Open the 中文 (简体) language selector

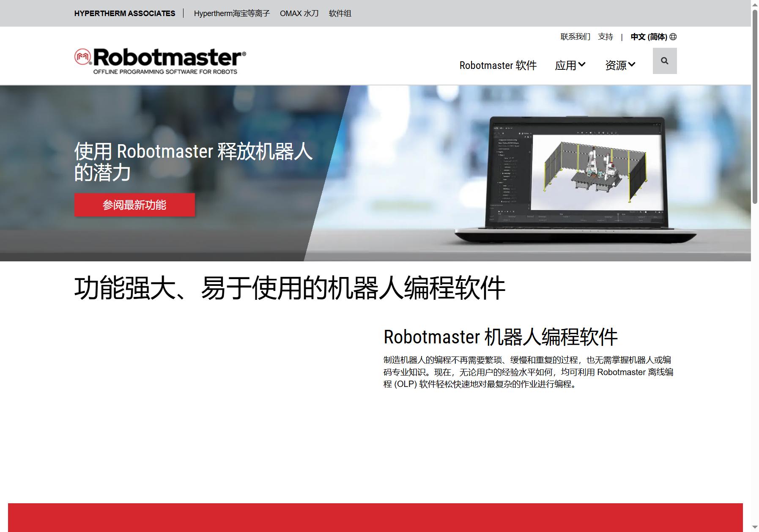[x=653, y=37]
